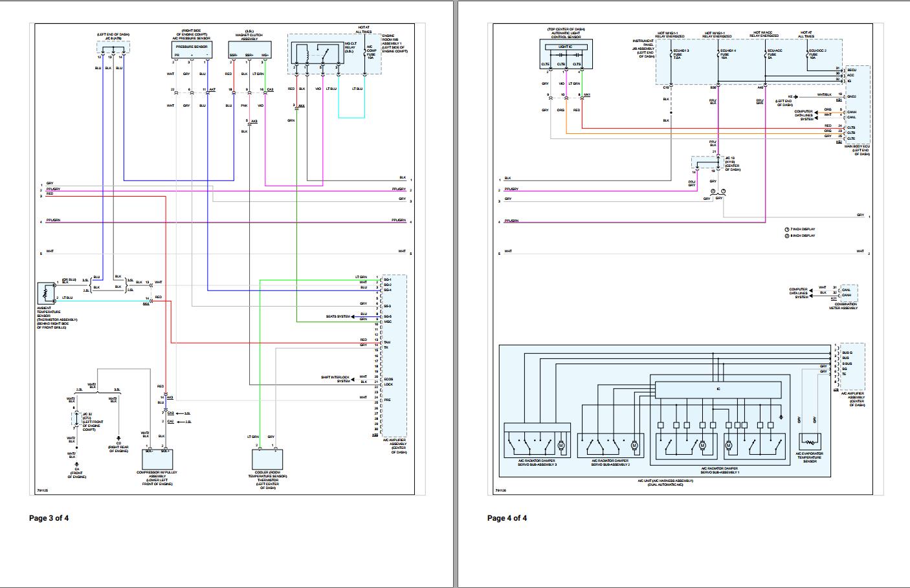Select the A/C COMP FUSE 10A symbol
This screenshot has height=588, width=910.
click(365, 52)
